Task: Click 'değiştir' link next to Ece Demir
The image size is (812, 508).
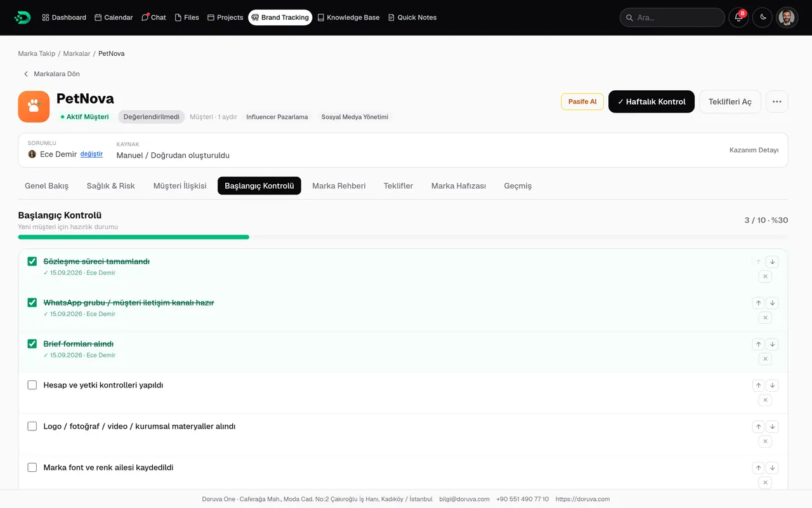Action: tap(91, 154)
